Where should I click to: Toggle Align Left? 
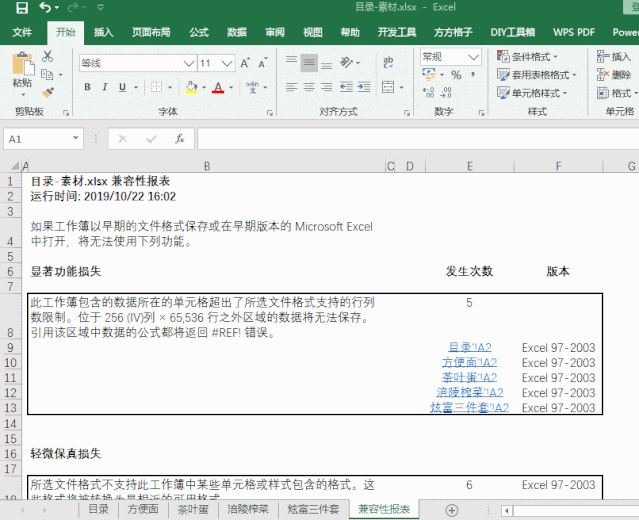[291, 87]
